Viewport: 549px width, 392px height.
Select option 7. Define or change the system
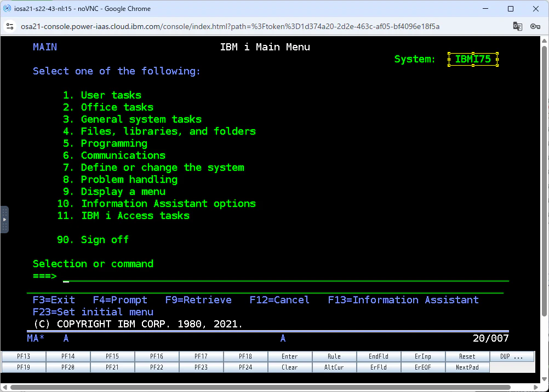(x=153, y=168)
